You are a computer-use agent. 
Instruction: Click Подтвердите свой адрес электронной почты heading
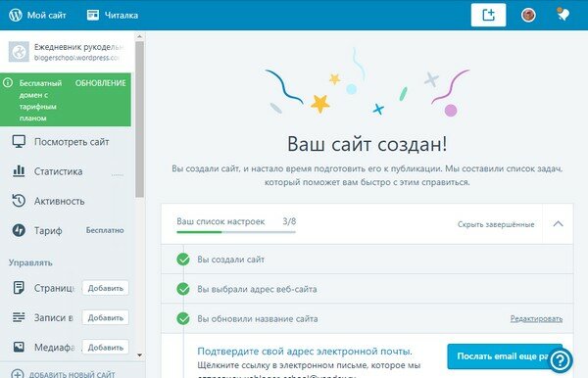click(x=305, y=352)
